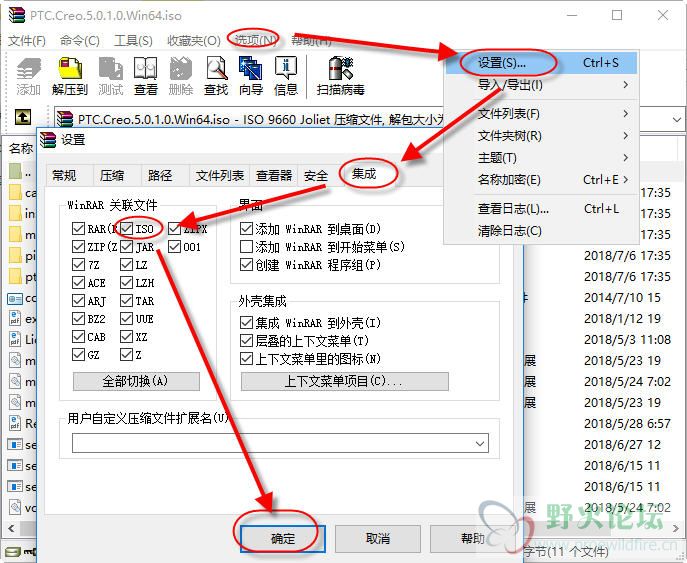Toggle 上下文菜单里的图标(N) checkbox
The width and height of the screenshot is (687, 563).
[246, 359]
